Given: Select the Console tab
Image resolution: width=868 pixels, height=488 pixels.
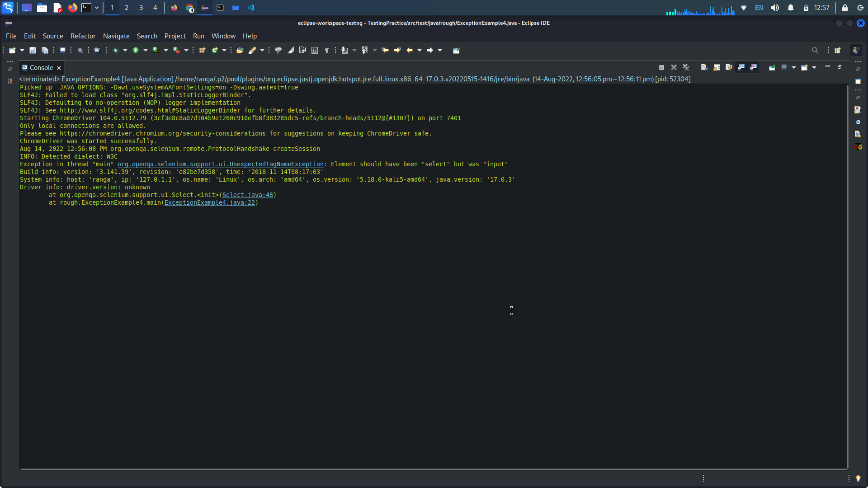Looking at the screenshot, I should pyautogui.click(x=41, y=68).
